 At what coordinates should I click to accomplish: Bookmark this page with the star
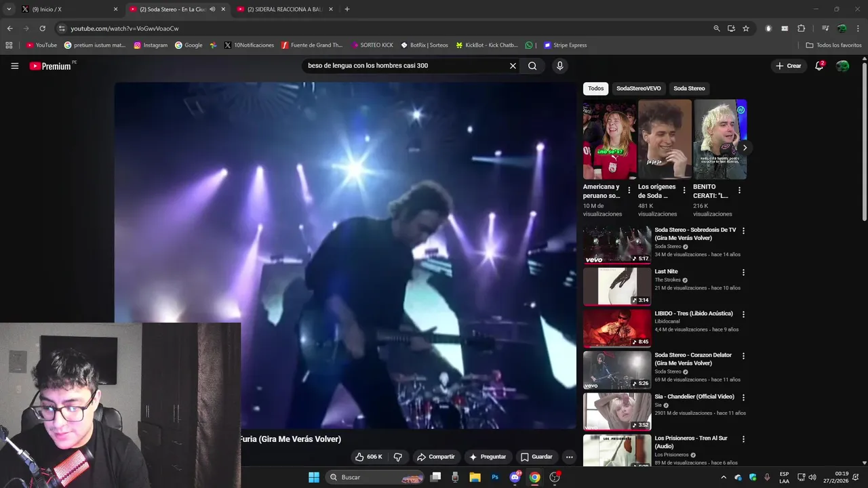[x=746, y=28]
